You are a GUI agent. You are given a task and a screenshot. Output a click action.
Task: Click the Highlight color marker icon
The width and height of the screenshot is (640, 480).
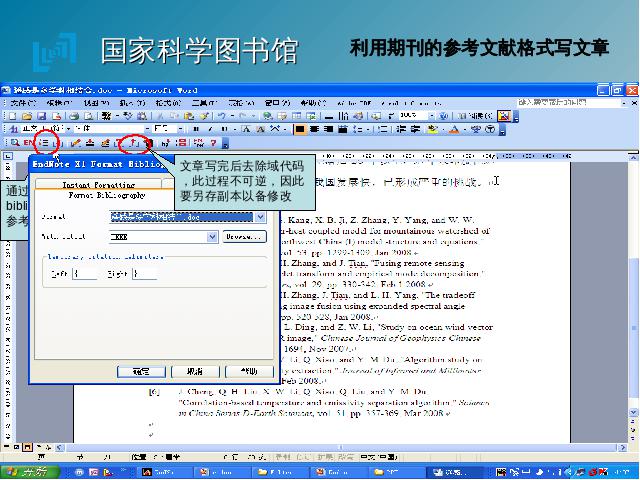[x=432, y=130]
